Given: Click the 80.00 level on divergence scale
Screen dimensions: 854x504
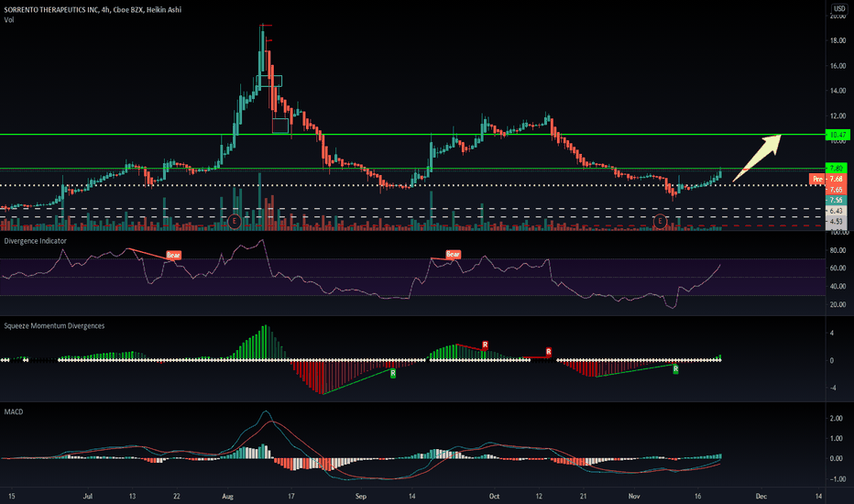Looking at the screenshot, I should [838, 251].
